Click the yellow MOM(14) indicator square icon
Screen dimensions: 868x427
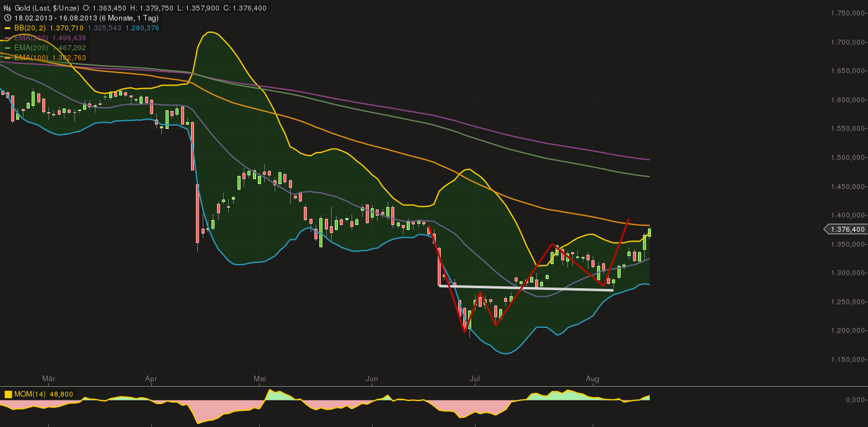coord(7,393)
